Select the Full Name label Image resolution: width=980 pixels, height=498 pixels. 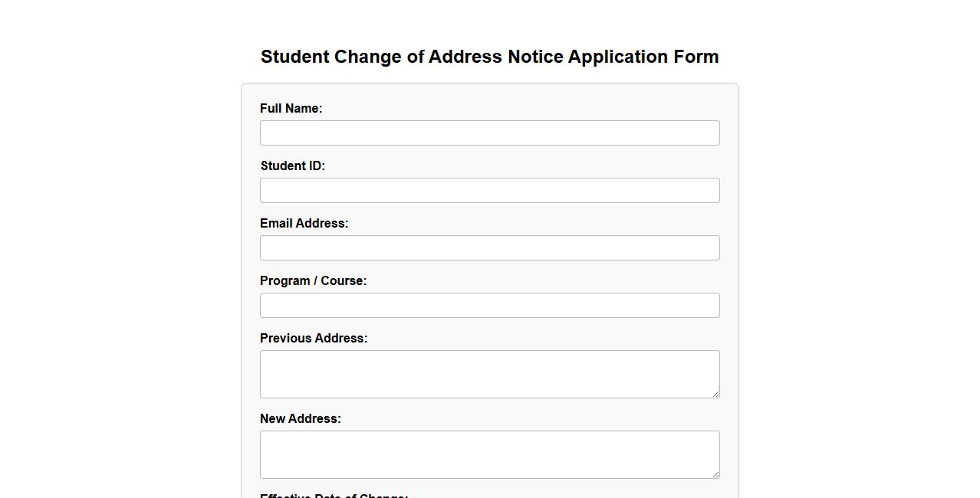coord(291,108)
